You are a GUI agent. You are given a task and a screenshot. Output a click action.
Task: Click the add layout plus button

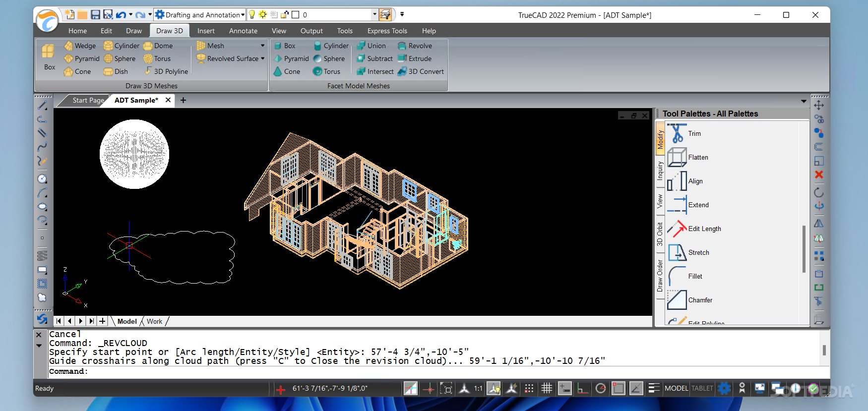pyautogui.click(x=102, y=321)
